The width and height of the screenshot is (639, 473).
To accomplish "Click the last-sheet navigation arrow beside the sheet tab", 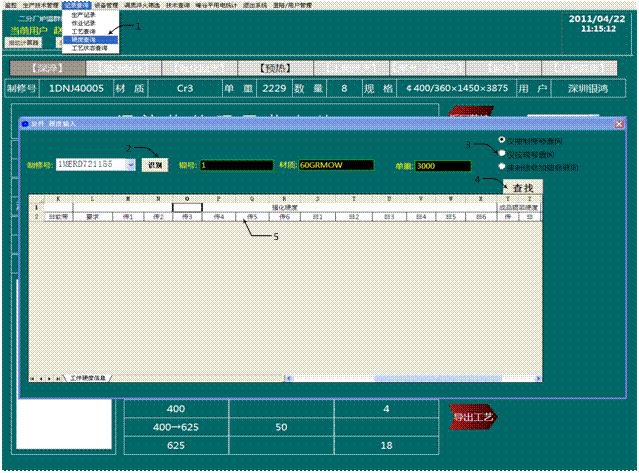I will click(x=60, y=378).
